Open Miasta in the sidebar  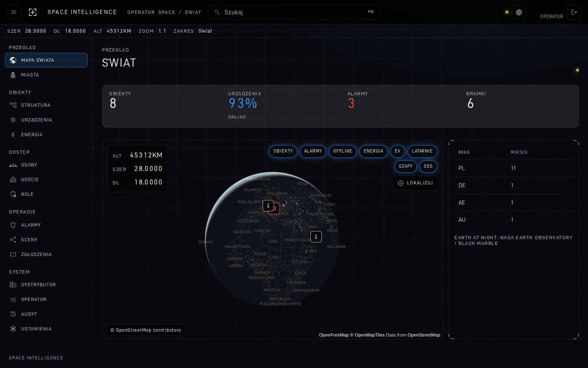[x=46, y=75]
